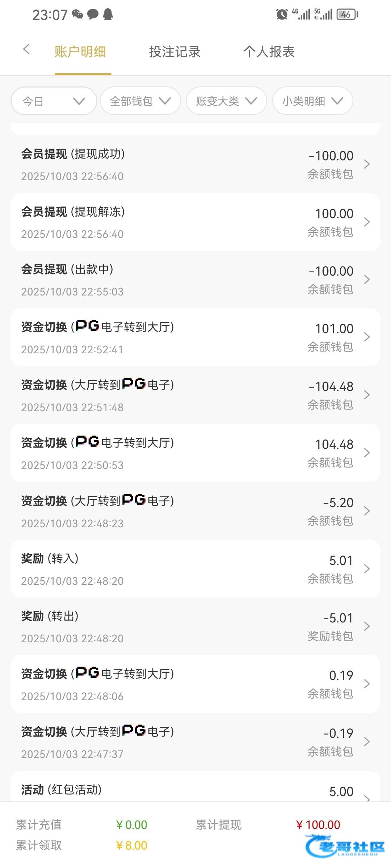Image resolution: width=391 pixels, height=868 pixels.
Task: Expand the 账变大类 category dropdown
Action: pyautogui.click(x=226, y=101)
